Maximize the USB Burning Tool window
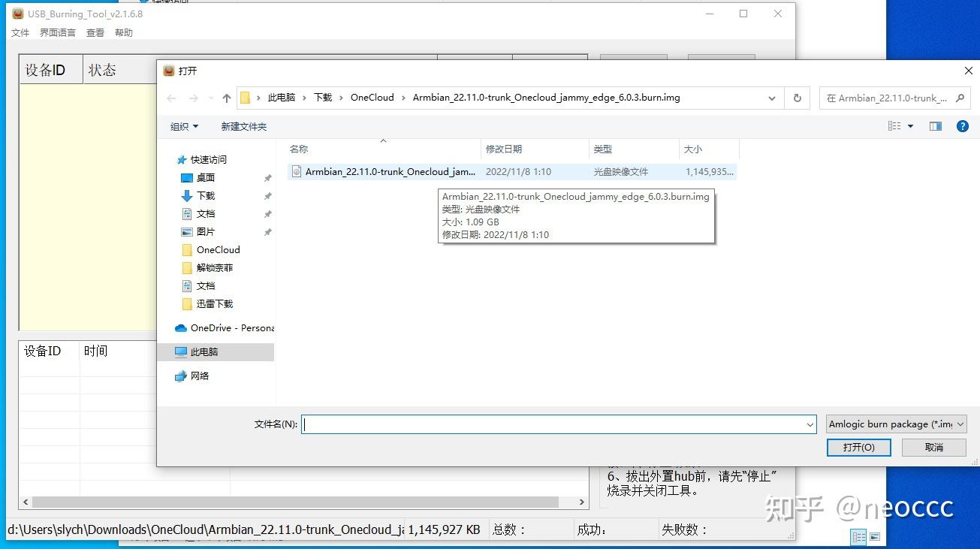The height and width of the screenshot is (549, 980). tap(743, 14)
